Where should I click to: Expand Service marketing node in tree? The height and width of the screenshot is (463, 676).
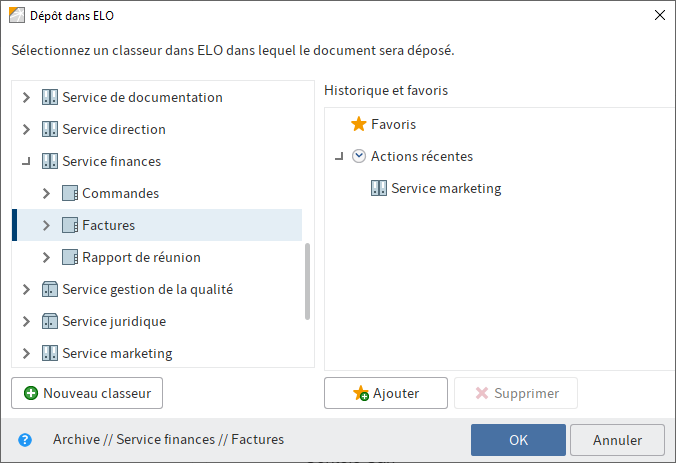point(26,353)
